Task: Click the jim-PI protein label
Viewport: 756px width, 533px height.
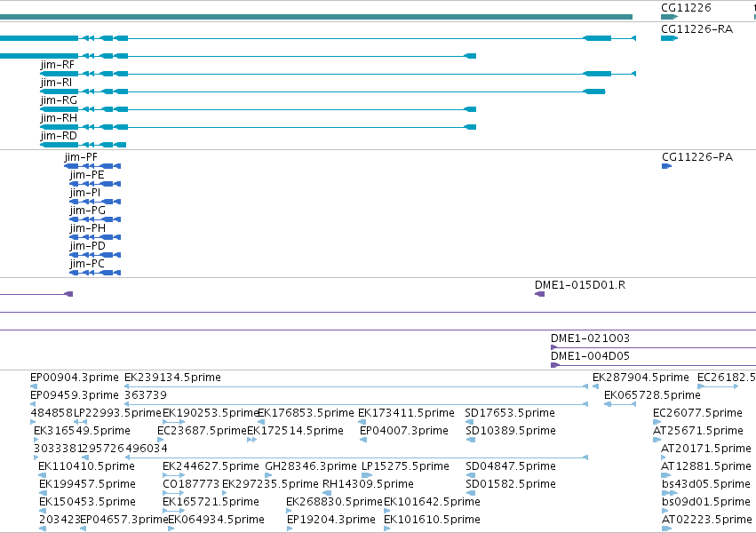Action: [85, 193]
